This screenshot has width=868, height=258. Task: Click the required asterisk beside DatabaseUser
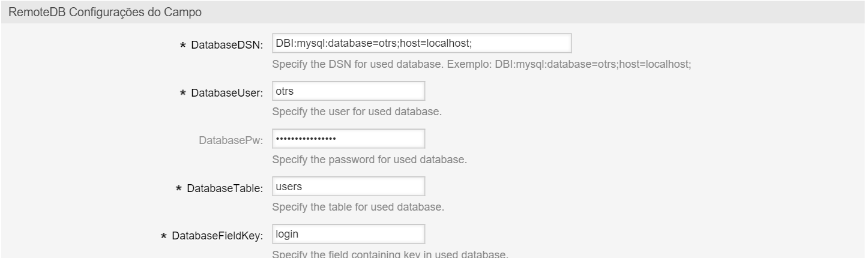[183, 94]
